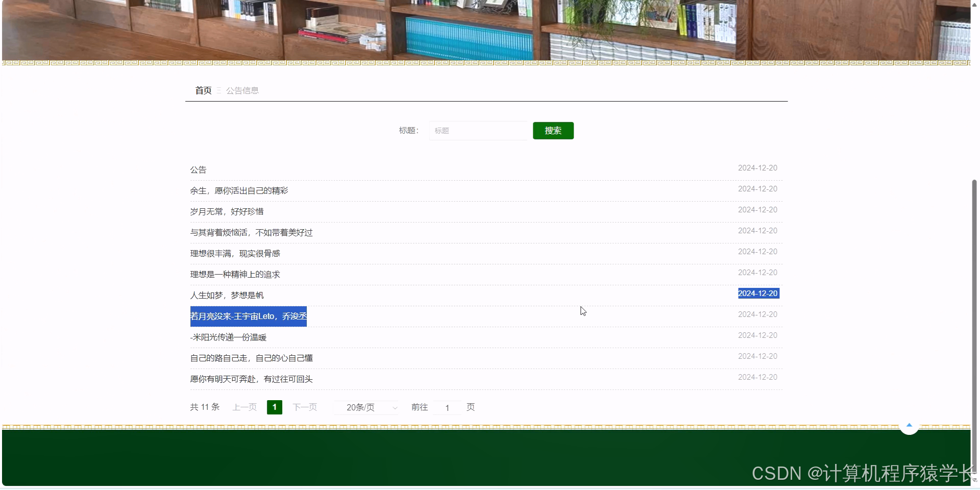Open the 愿你有明天可奔赴 notice

pos(251,379)
